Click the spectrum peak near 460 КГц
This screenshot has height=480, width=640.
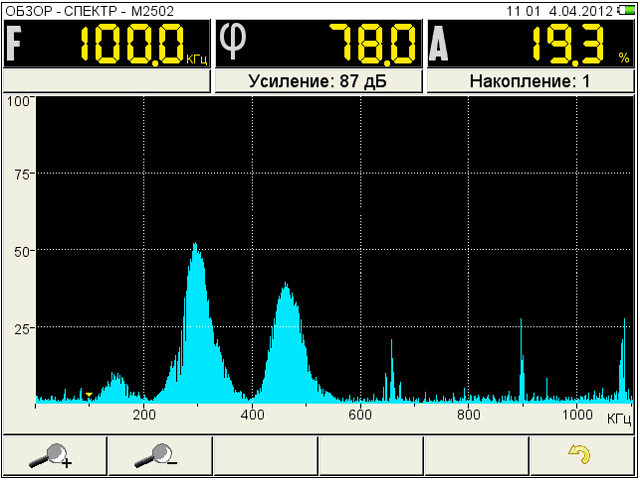pos(287,290)
